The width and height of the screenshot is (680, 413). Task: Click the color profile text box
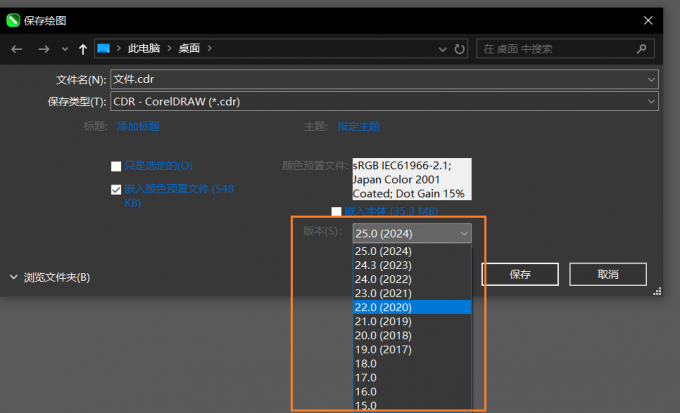pos(412,179)
